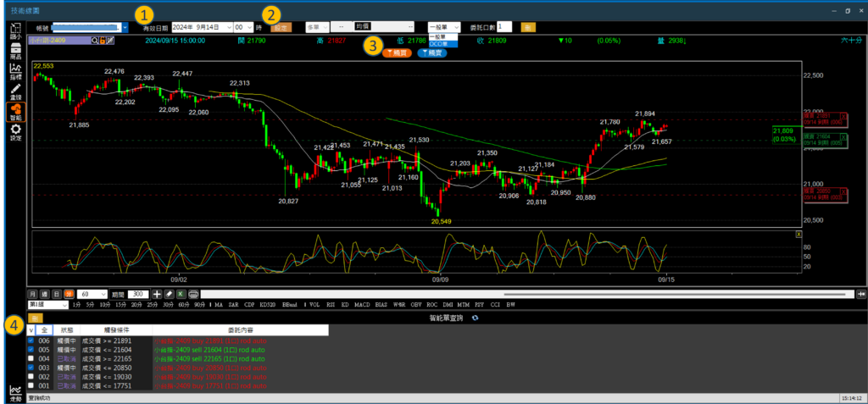The width and height of the screenshot is (868, 404).
Task: Click the edit icon after the lock icon
Action: 110,41
